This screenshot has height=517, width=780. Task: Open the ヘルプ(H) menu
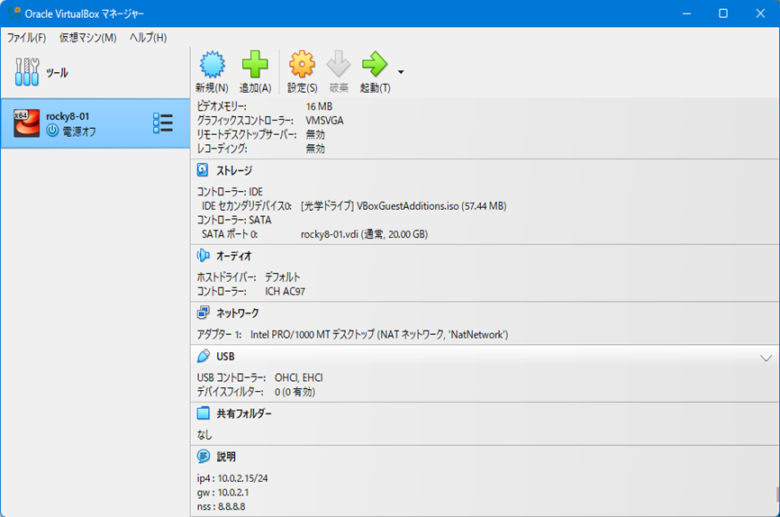point(148,37)
